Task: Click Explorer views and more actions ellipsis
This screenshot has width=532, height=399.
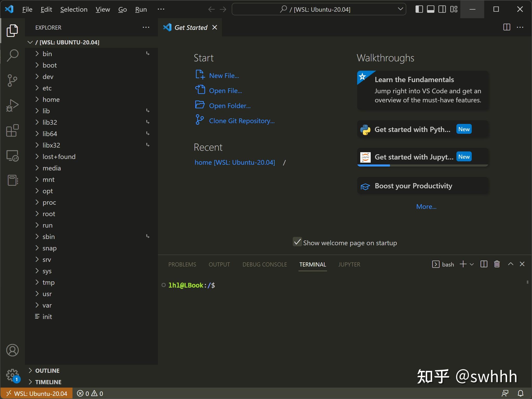Action: click(x=146, y=27)
